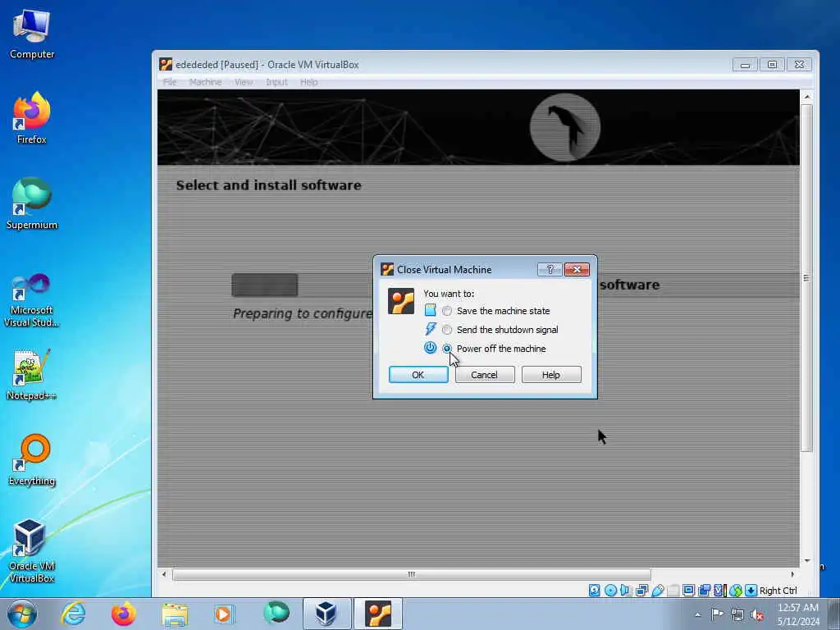
Task: Open Help from the Close Virtual Machine dialog
Action: 551,374
